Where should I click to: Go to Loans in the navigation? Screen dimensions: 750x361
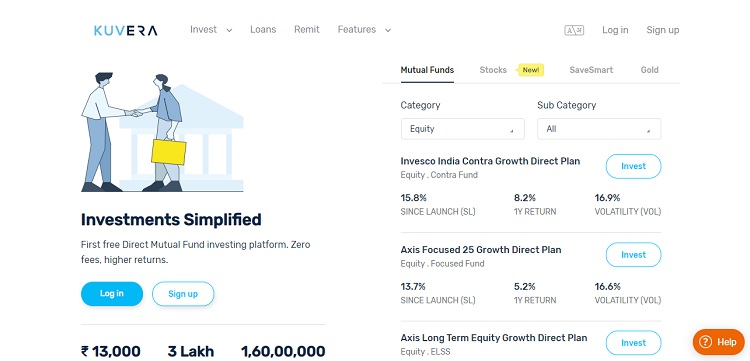coord(263,30)
